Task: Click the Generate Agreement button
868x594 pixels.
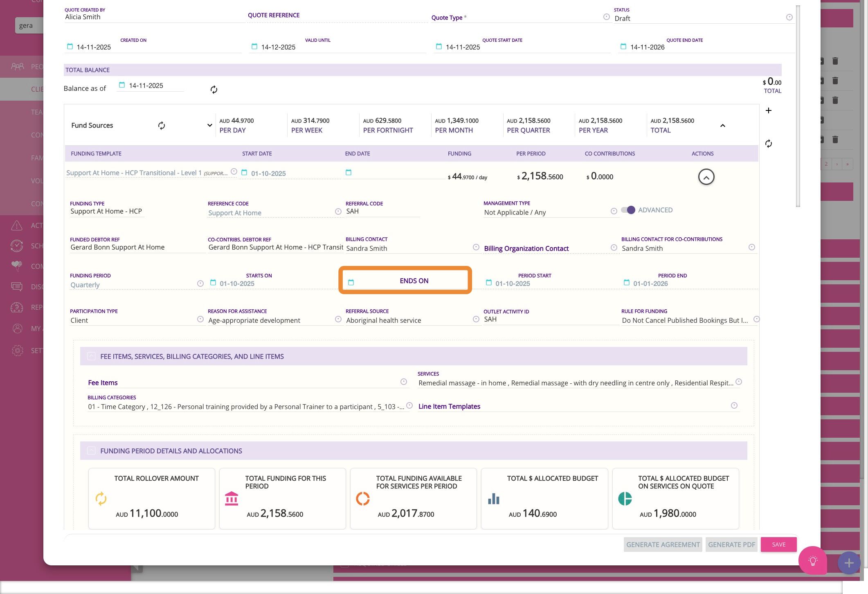Action: (663, 544)
